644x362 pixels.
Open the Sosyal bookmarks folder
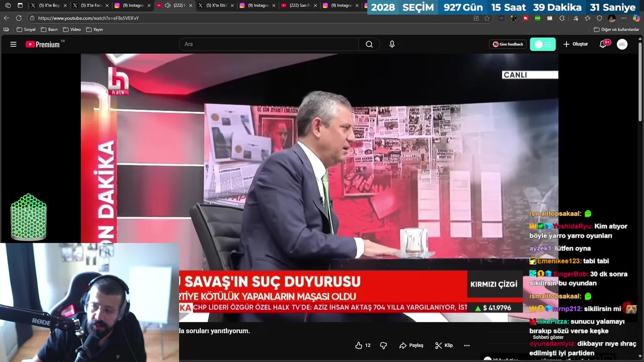pyautogui.click(x=26, y=30)
